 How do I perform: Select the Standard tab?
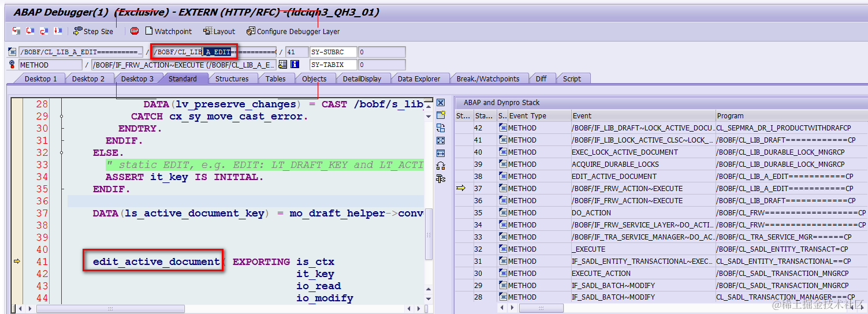point(182,78)
